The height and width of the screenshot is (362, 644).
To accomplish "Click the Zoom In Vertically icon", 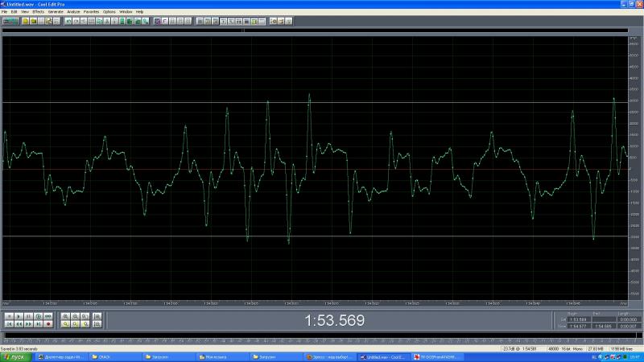I will click(96, 316).
